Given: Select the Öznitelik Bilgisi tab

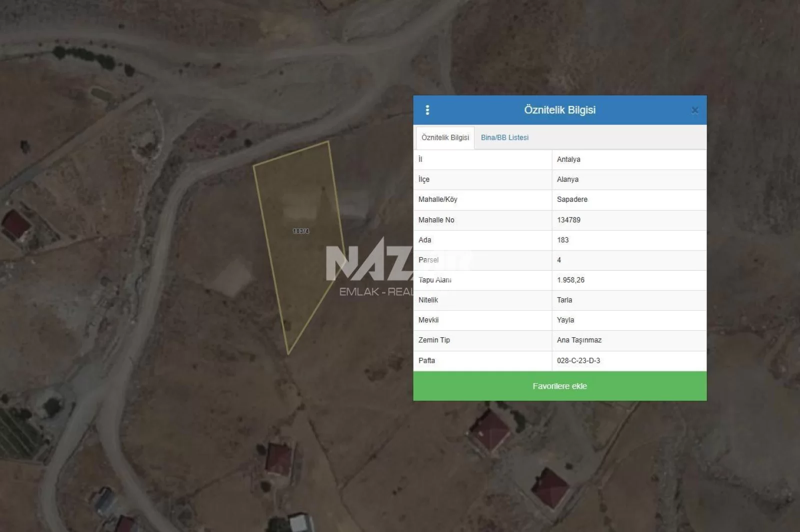Looking at the screenshot, I should (x=445, y=137).
